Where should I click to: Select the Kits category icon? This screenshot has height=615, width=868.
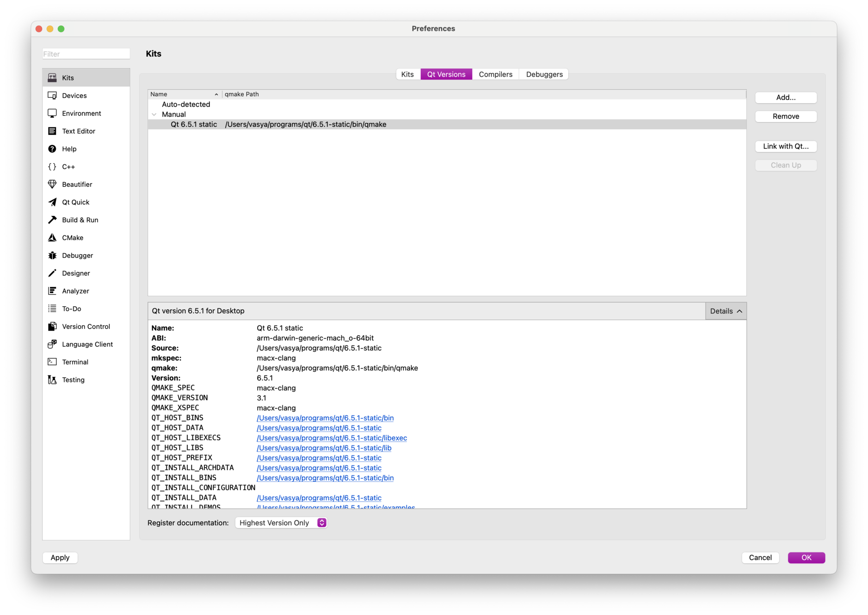click(52, 78)
